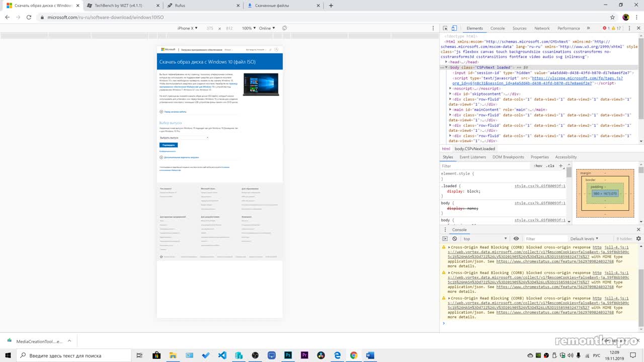The image size is (644, 362).
Task: Toggle the .cls class editor
Action: (550, 166)
